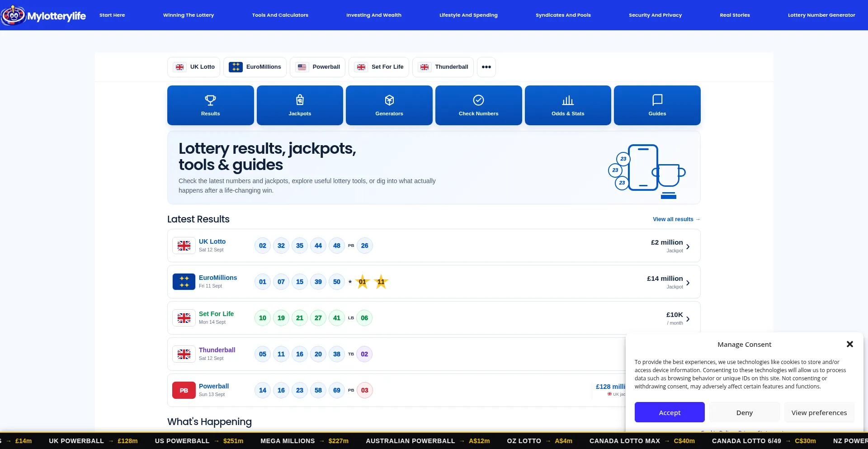Click EuroMillions ball 50

pos(337,282)
